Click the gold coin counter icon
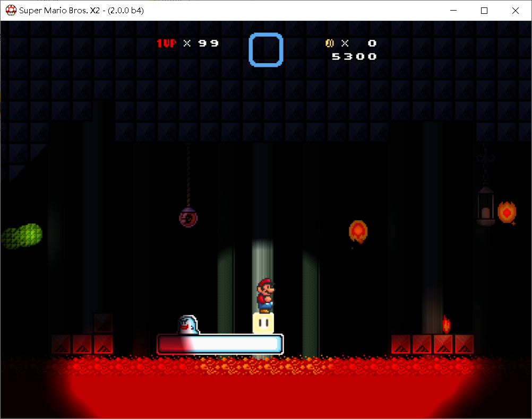The width and height of the screenshot is (532, 419). click(x=329, y=43)
